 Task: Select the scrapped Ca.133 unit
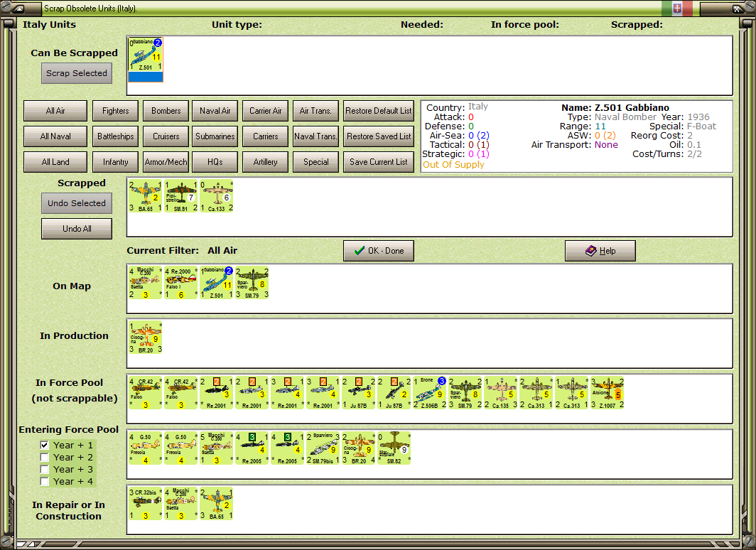click(x=217, y=196)
